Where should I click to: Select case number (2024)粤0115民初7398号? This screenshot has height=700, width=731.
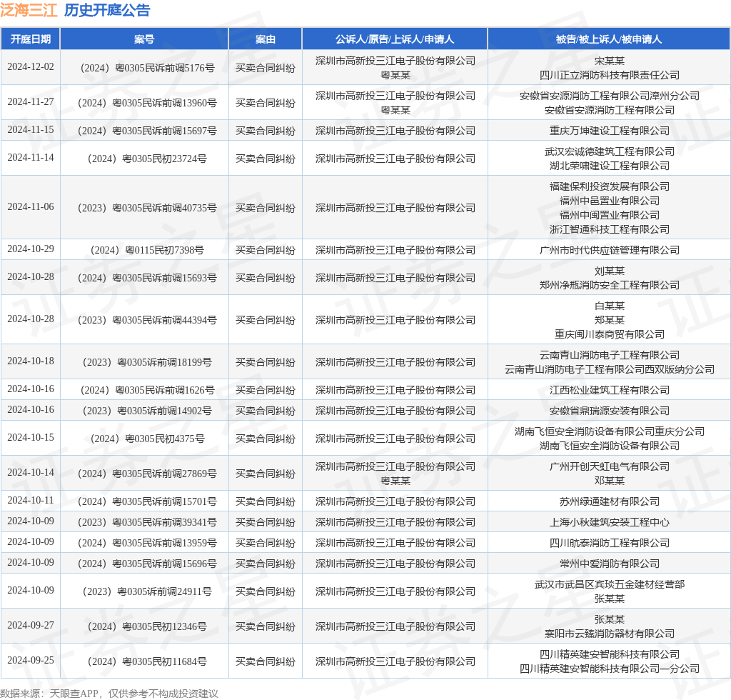point(147,251)
